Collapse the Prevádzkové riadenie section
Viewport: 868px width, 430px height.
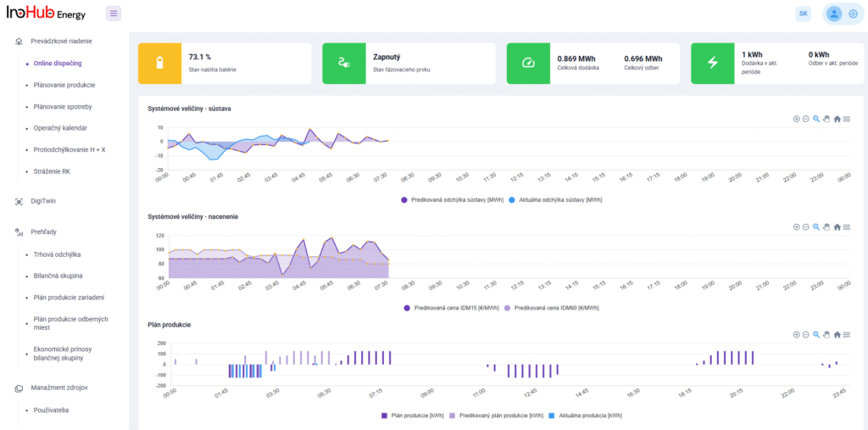tap(60, 41)
